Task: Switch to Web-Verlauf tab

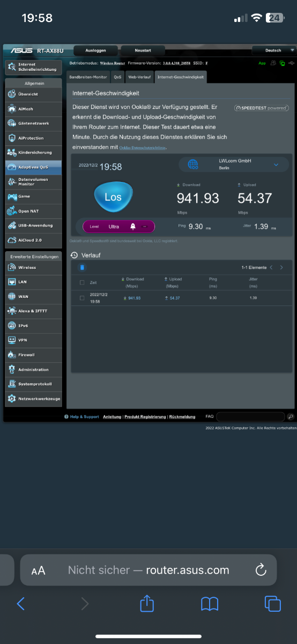Action: click(139, 77)
